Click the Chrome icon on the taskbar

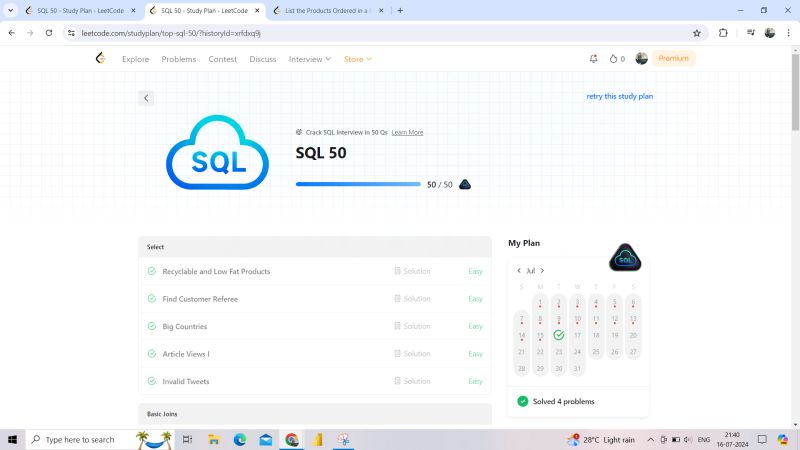292,439
